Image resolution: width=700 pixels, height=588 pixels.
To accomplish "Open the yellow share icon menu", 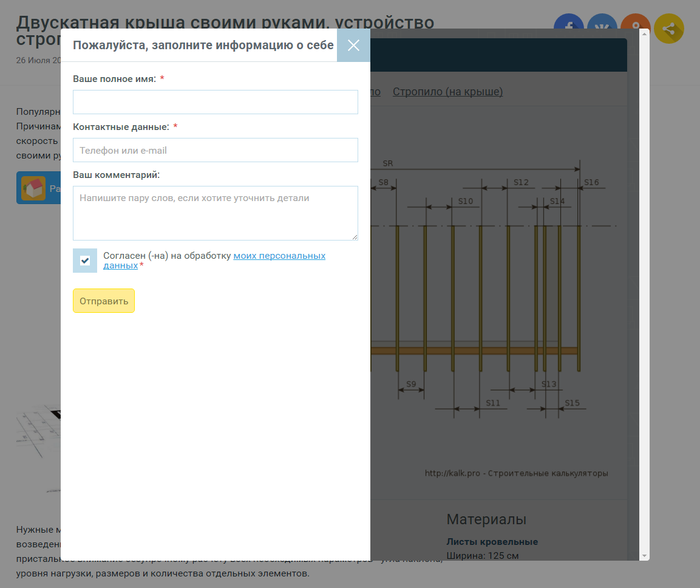I will coord(669,29).
